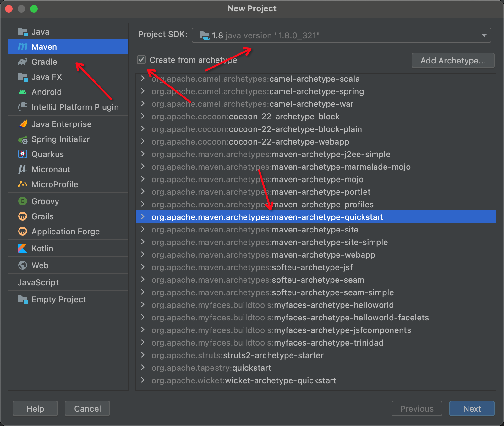This screenshot has width=504, height=426.
Task: Select myfaces-archetype-trinidad archetype
Action: (x=316, y=343)
